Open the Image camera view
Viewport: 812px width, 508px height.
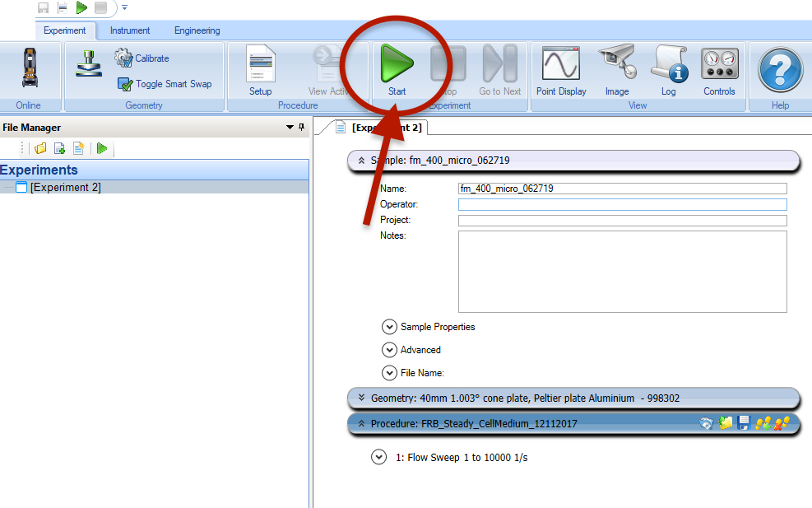[616, 70]
